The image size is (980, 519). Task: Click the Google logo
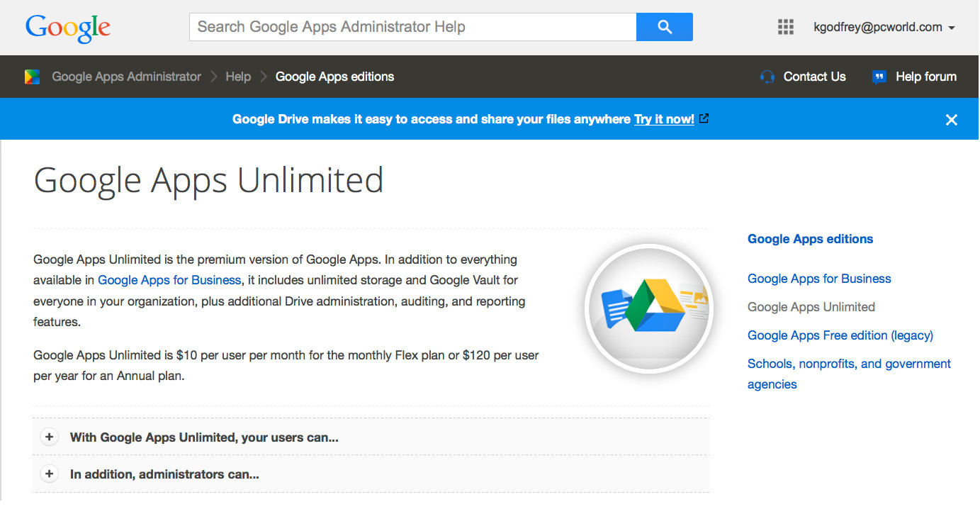(68, 28)
